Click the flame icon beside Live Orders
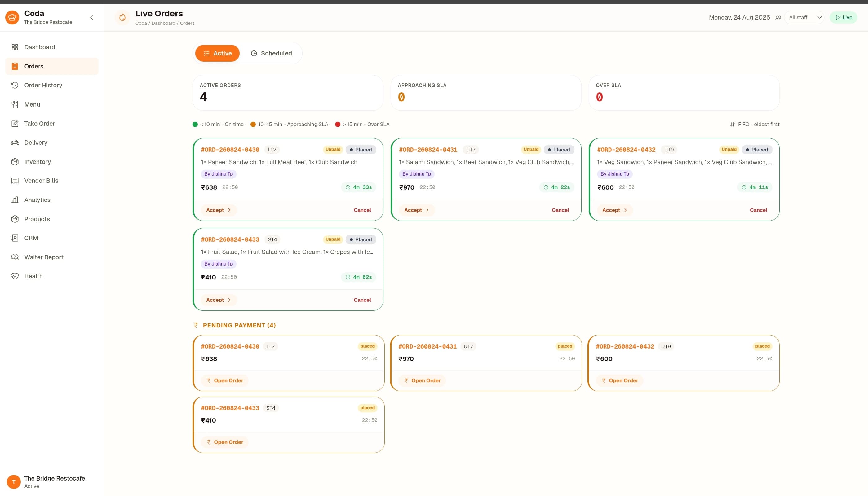Viewport: 868px width, 496px height. click(122, 17)
